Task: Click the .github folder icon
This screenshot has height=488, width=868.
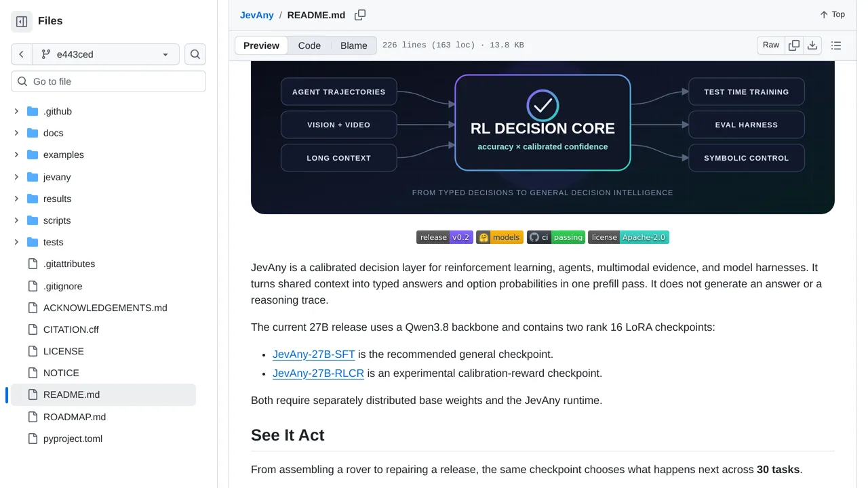Action: 33,111
